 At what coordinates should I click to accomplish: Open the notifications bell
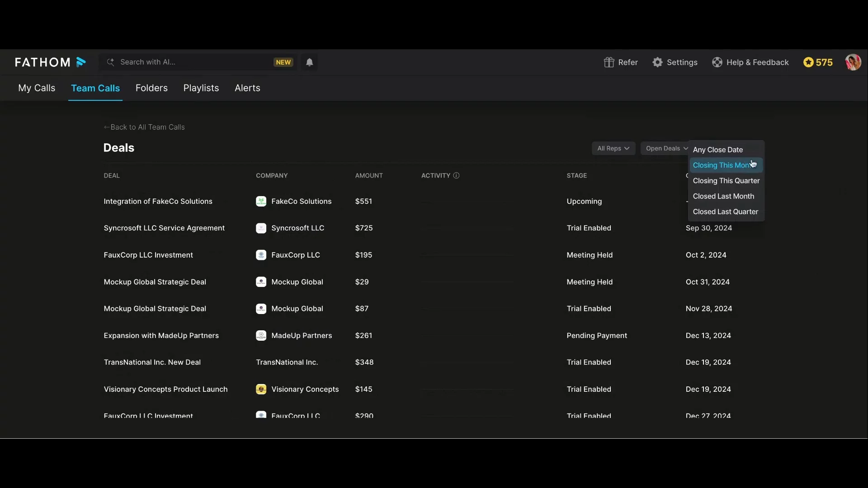click(310, 62)
